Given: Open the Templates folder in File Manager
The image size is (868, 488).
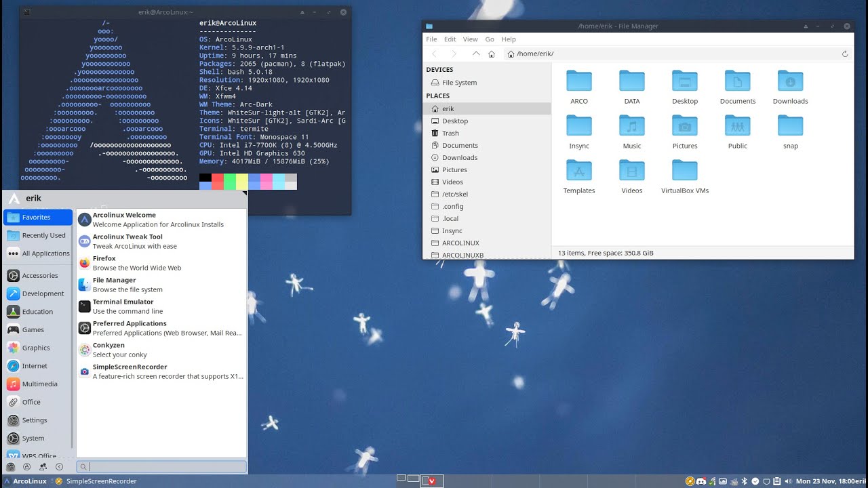Looking at the screenshot, I should [579, 176].
